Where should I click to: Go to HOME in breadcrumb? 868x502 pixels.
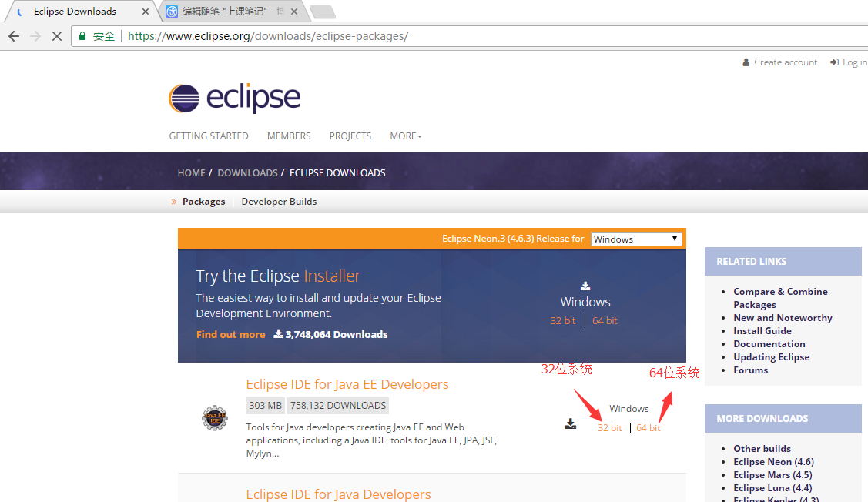(x=192, y=173)
